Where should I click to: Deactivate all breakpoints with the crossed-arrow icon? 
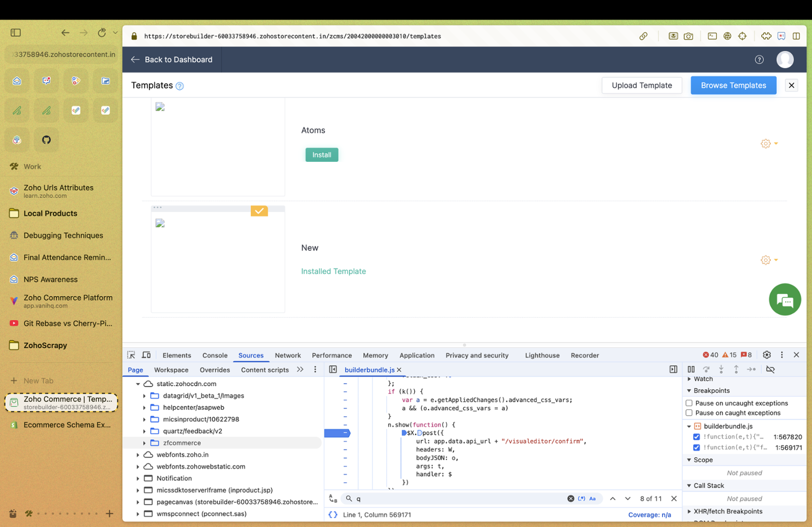point(770,370)
